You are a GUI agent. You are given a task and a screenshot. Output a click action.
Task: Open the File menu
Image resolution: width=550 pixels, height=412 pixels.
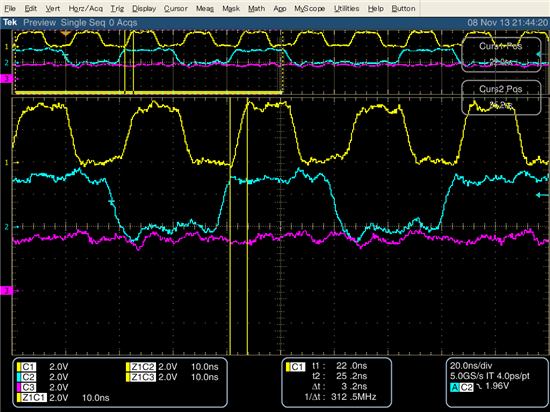pos(10,8)
